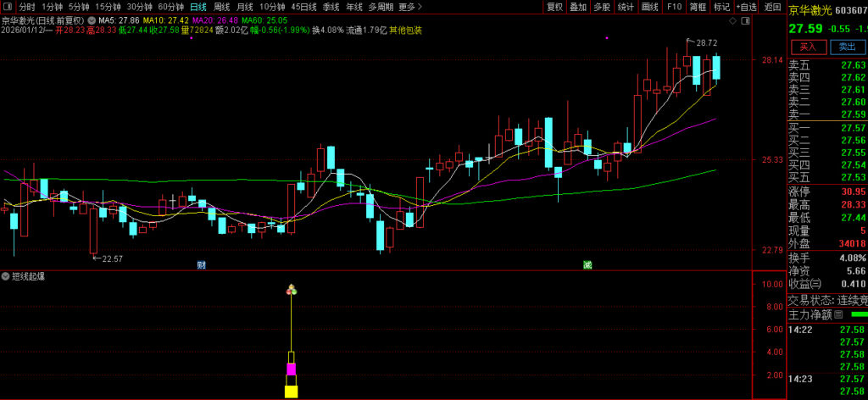Expand the 短线起爆 indicator dropdown
Viewport: 868px width, 400px height.
[7, 276]
